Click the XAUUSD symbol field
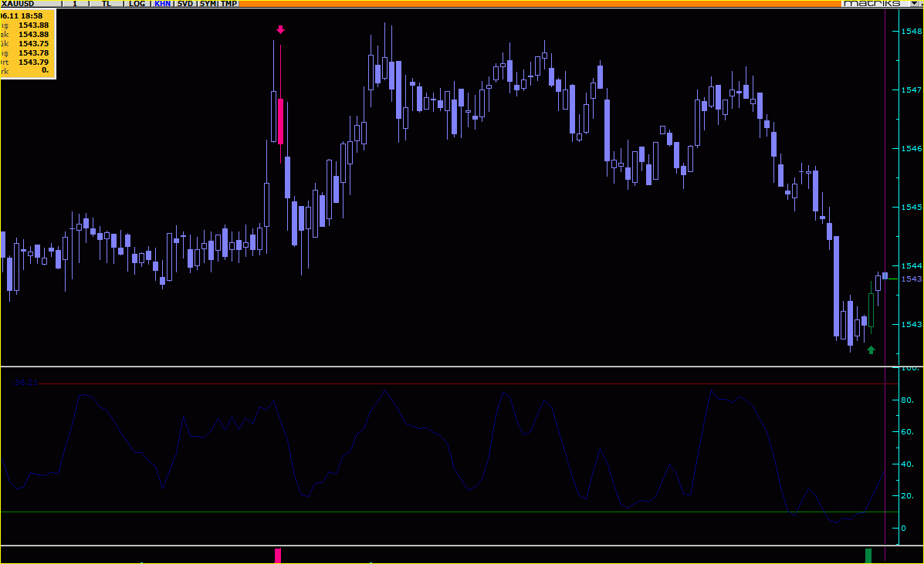Viewport: 924px width, 564px height. 31,4
